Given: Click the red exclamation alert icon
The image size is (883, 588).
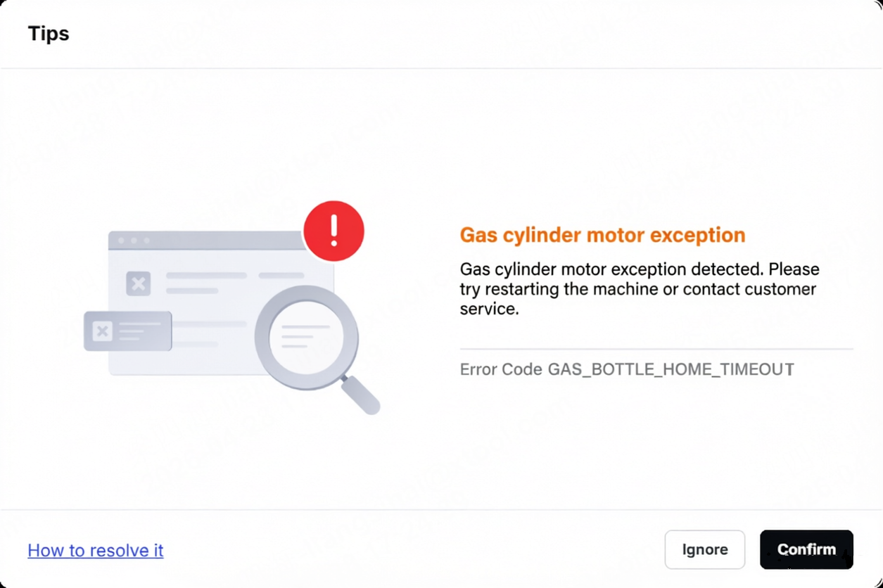Looking at the screenshot, I should point(333,231).
